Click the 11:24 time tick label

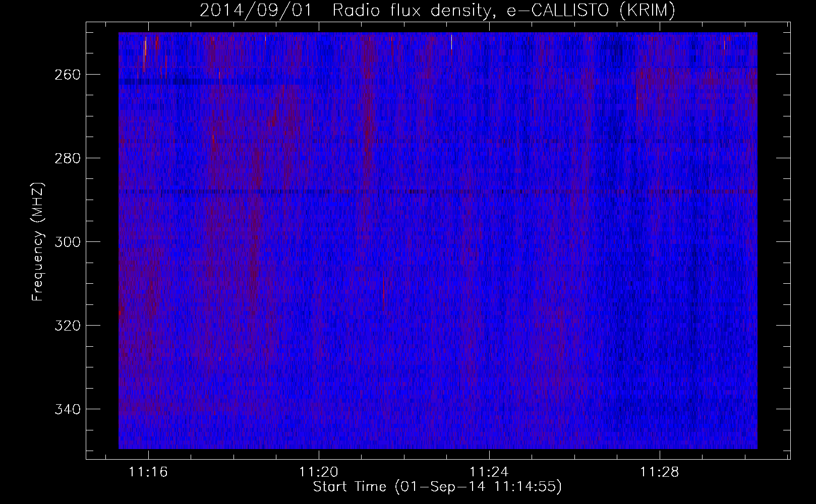[489, 472]
